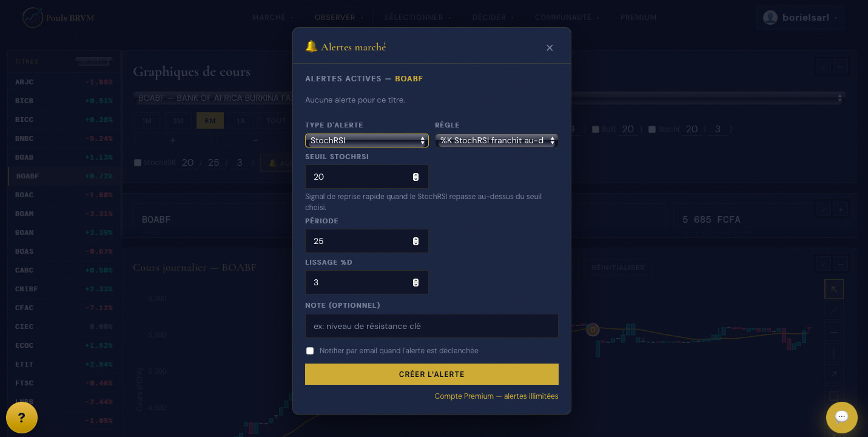Click the plus icon on BOABF quote panel
The width and height of the screenshot is (868, 437).
click(x=840, y=209)
